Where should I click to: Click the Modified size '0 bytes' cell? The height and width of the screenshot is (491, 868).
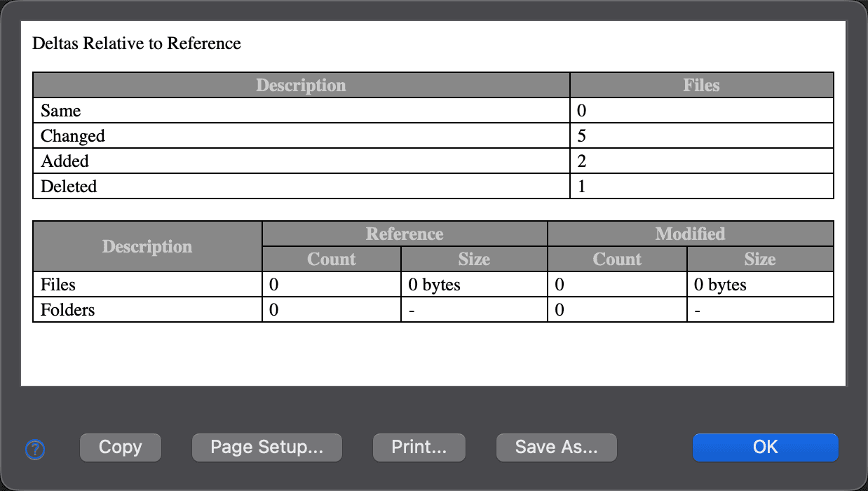coord(760,285)
